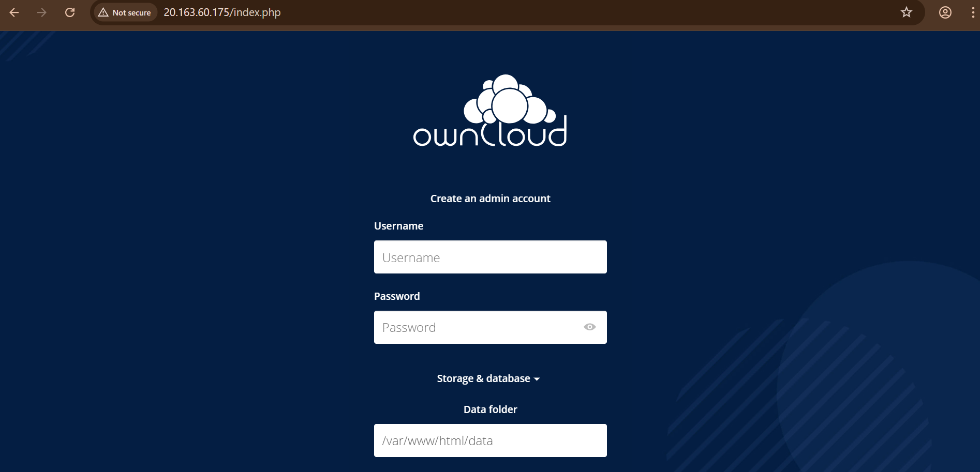Click the browser forward arrow
The width and height of the screenshot is (980, 472).
click(42, 12)
